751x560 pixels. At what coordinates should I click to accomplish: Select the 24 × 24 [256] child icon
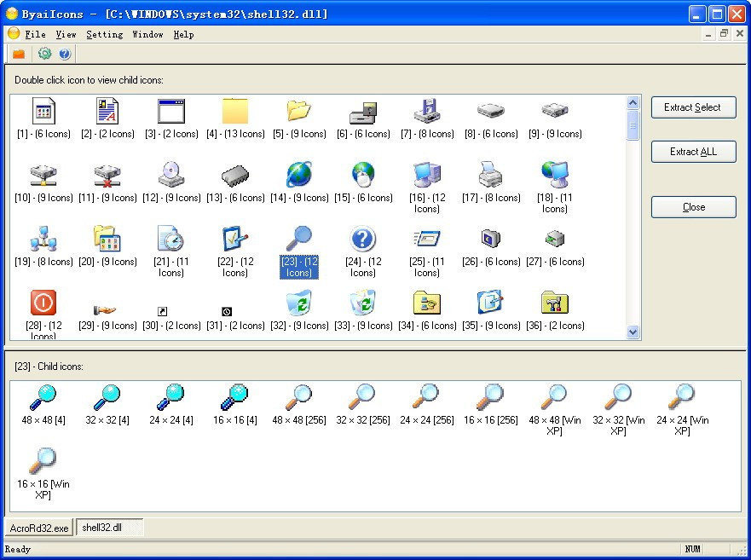[426, 397]
